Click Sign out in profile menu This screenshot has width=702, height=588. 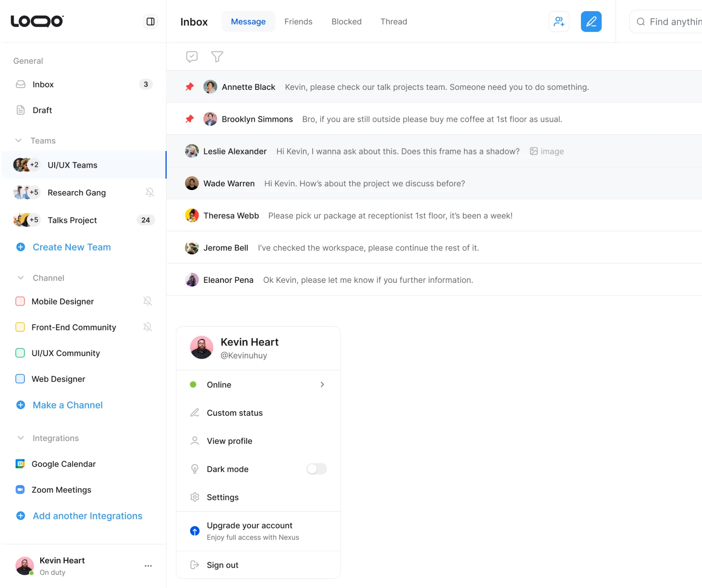[222, 565]
